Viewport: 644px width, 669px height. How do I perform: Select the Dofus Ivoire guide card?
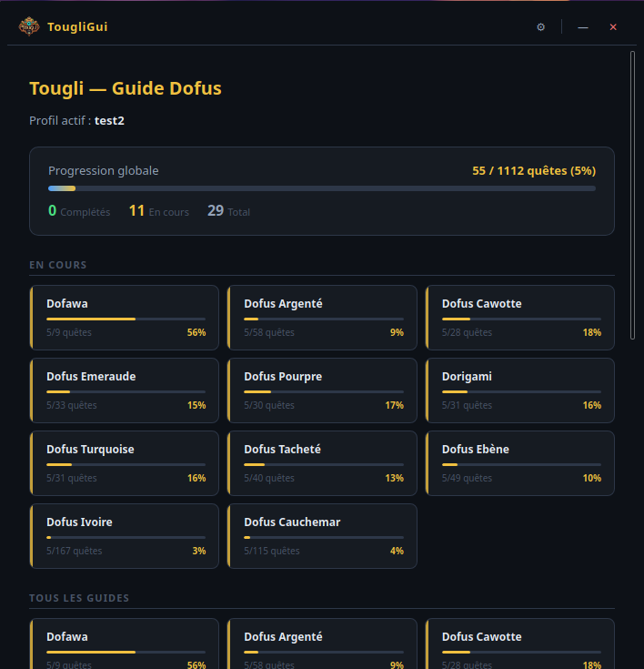click(x=124, y=536)
